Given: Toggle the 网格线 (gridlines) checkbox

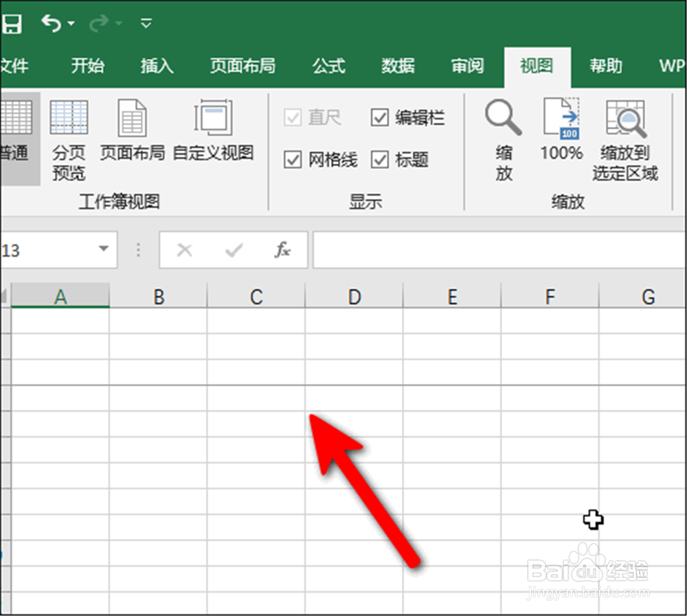Looking at the screenshot, I should pyautogui.click(x=292, y=159).
